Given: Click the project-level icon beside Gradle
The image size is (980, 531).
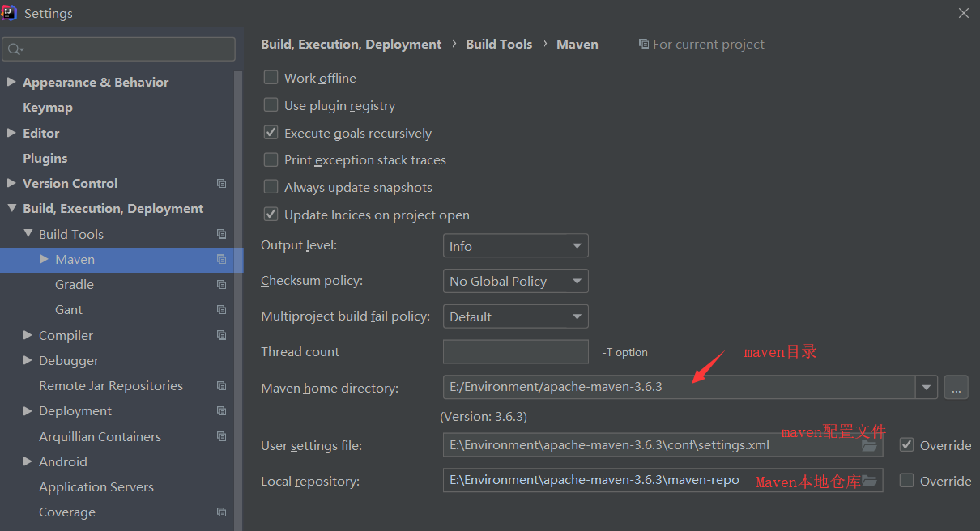Looking at the screenshot, I should pyautogui.click(x=221, y=285).
